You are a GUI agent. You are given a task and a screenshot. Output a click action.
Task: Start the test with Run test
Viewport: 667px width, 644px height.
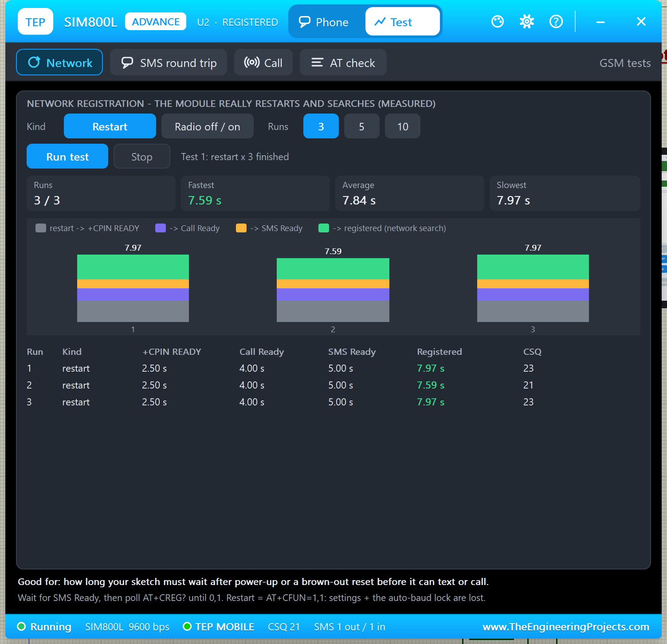click(67, 156)
